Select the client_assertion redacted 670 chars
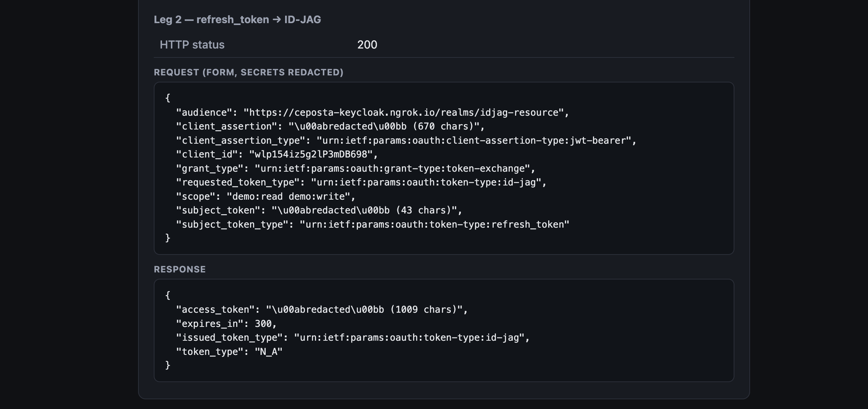 click(384, 126)
